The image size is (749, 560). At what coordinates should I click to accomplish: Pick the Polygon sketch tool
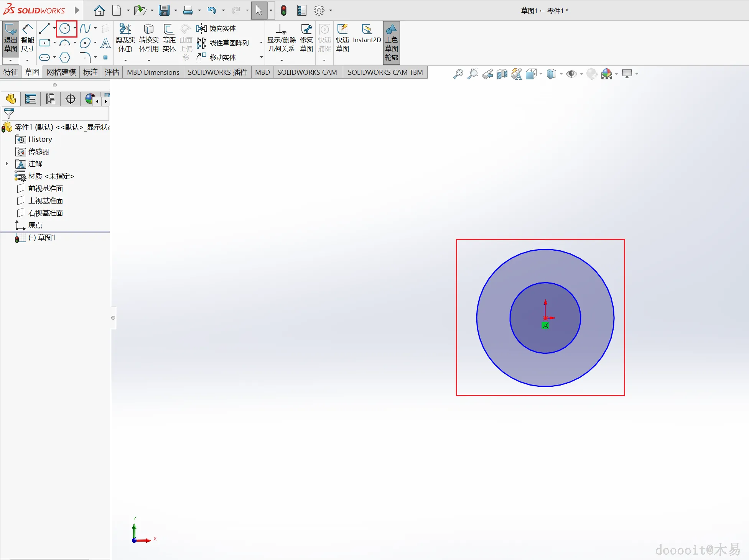click(65, 57)
